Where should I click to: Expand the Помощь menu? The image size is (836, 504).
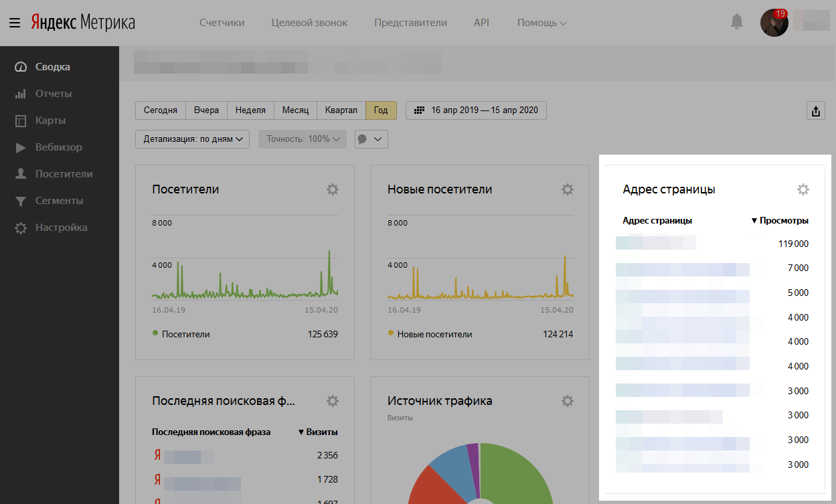[541, 23]
